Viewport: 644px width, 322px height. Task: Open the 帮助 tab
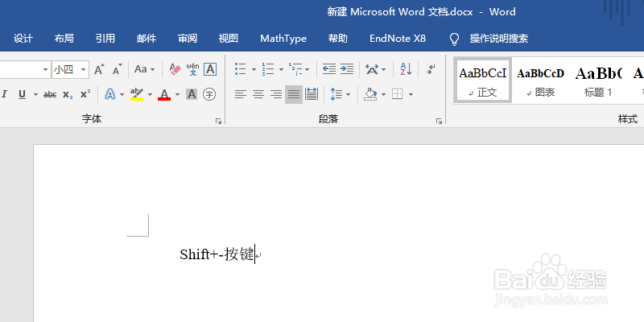(338, 39)
